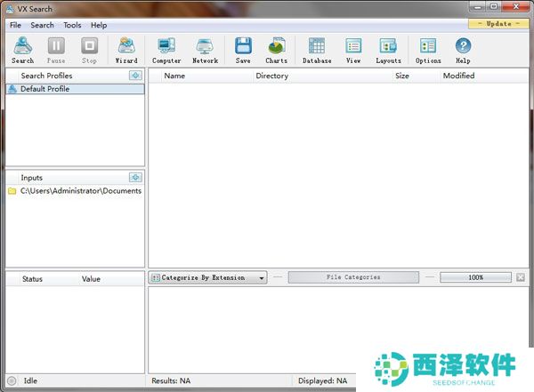Open the File menu
The image size is (534, 392).
(15, 25)
